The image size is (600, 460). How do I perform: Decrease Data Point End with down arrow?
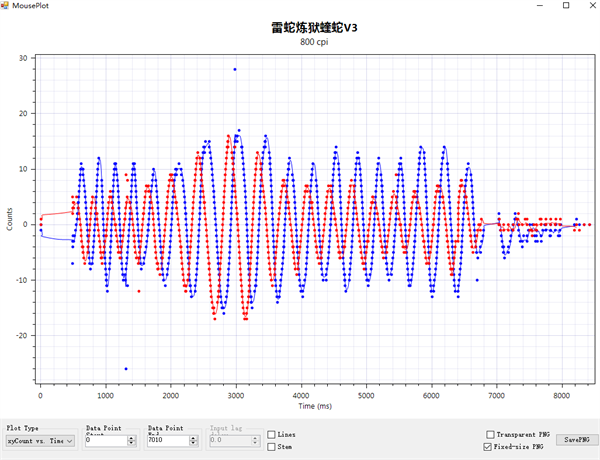pos(192,443)
